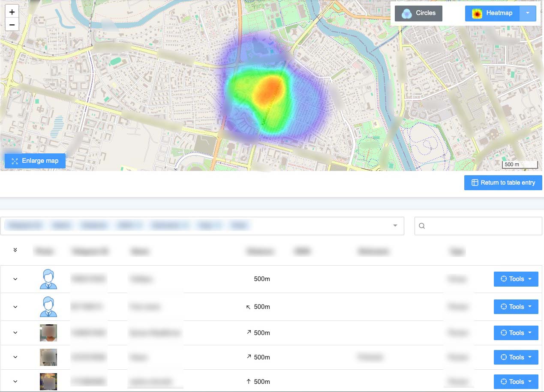Click the Return to table entry button
Image resolution: width=544 pixels, height=392 pixels.
point(503,183)
